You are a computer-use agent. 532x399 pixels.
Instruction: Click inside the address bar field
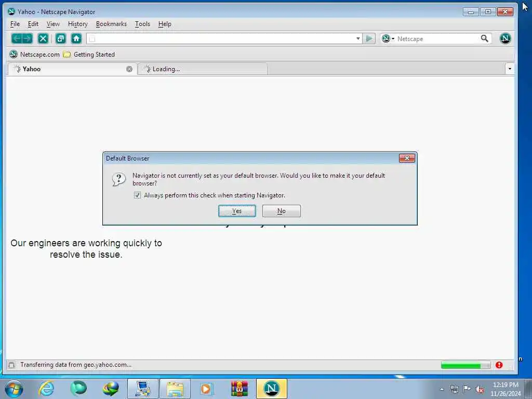224,38
